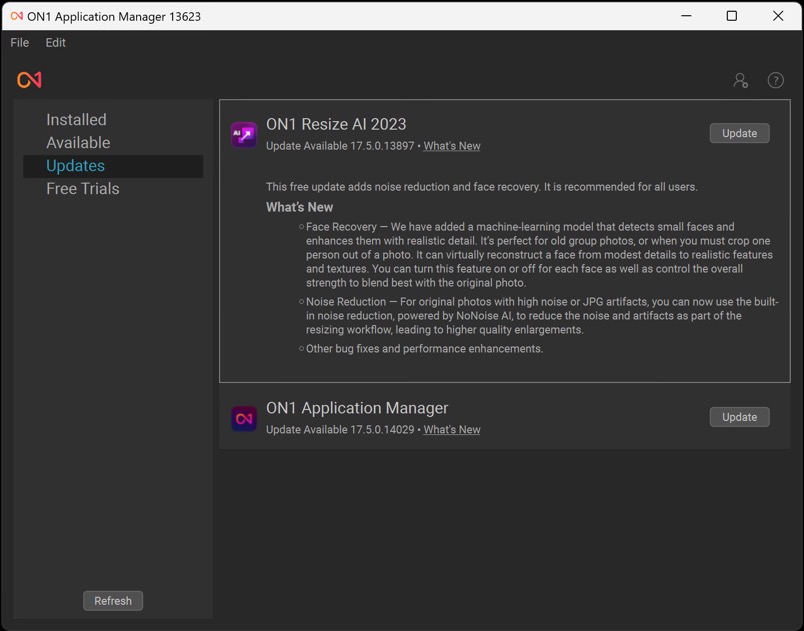The image size is (804, 631).
Task: Click the ON1 logo below the menu bar
Action: 29,79
